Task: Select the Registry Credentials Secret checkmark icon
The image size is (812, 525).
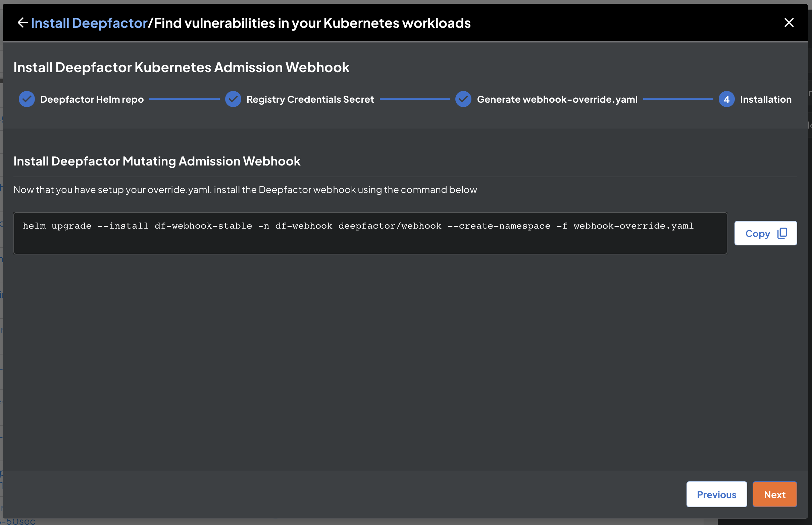Action: [233, 99]
